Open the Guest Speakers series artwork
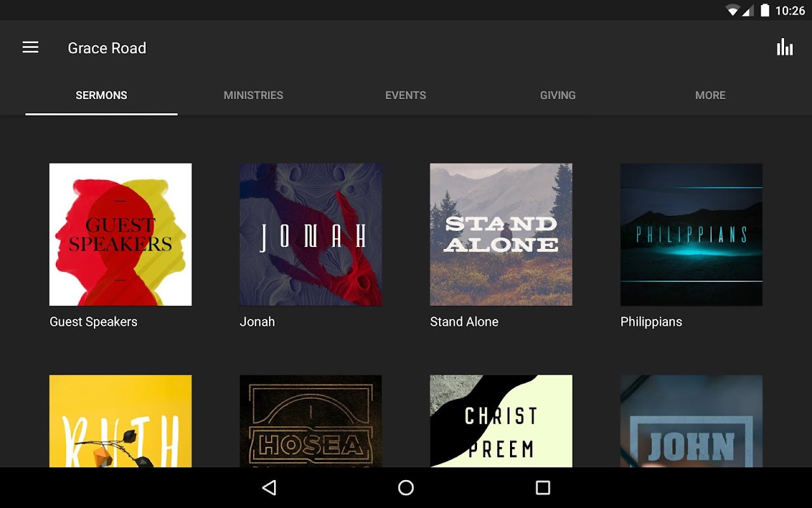 (121, 235)
